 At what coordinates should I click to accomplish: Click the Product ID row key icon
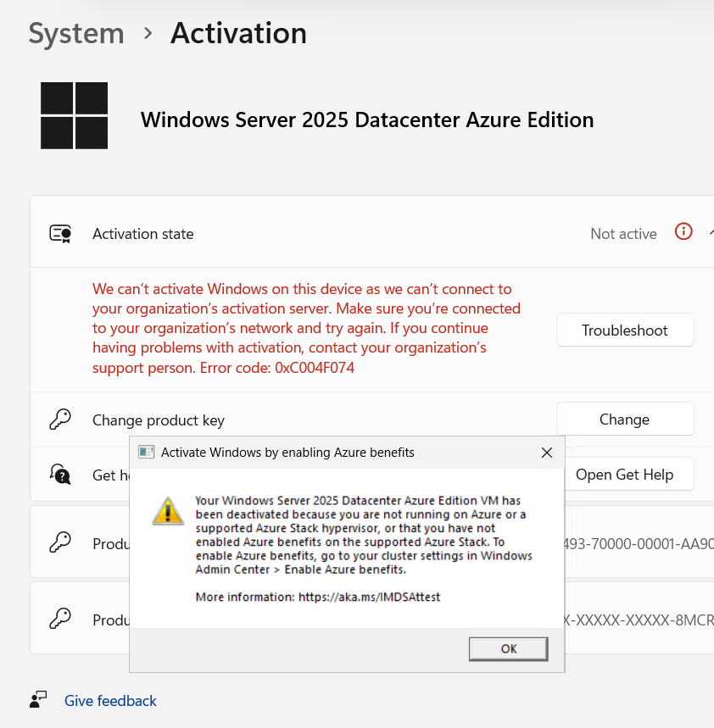pyautogui.click(x=60, y=542)
